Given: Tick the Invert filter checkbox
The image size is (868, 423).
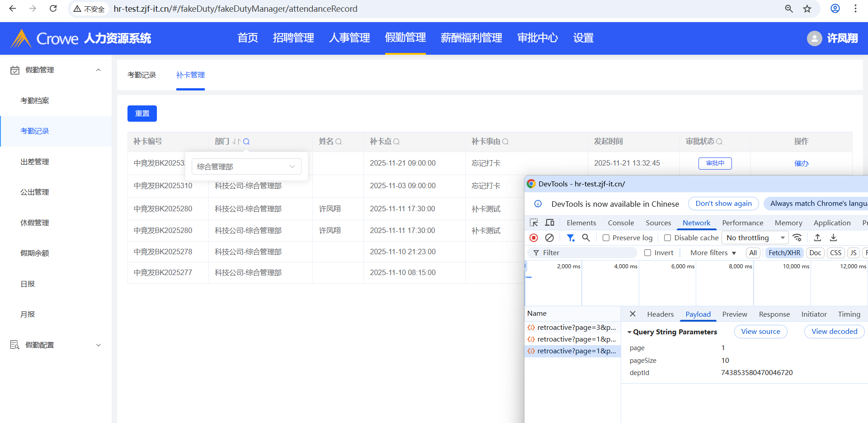Looking at the screenshot, I should tap(648, 253).
